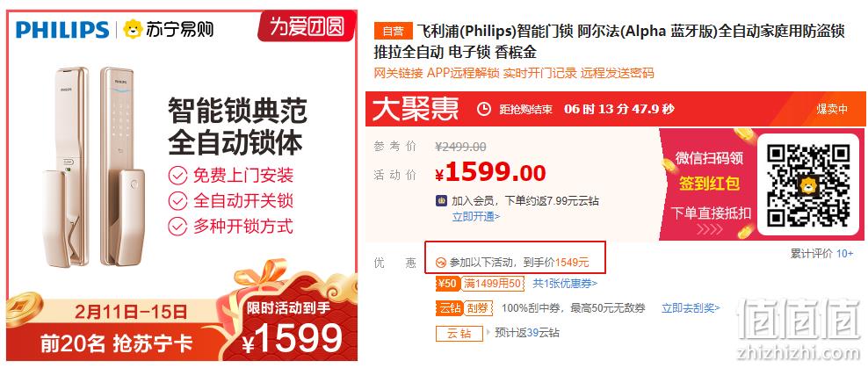
Task: Expand the 预计返39云钻 arrow details
Action: tap(488, 333)
